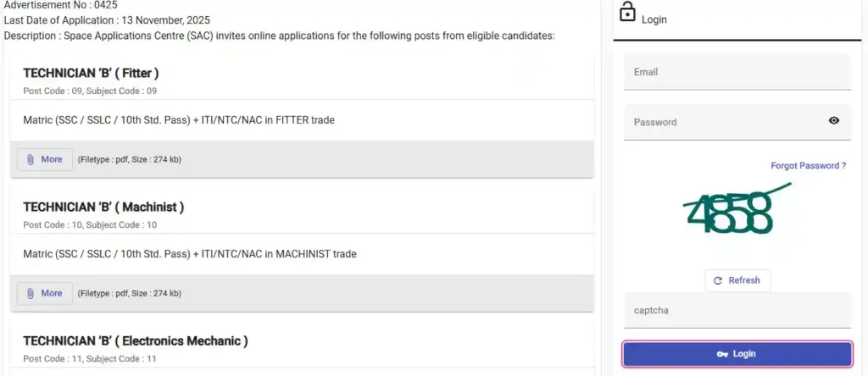Open More attachment for Machinist post
This screenshot has height=376, width=868.
tap(45, 293)
